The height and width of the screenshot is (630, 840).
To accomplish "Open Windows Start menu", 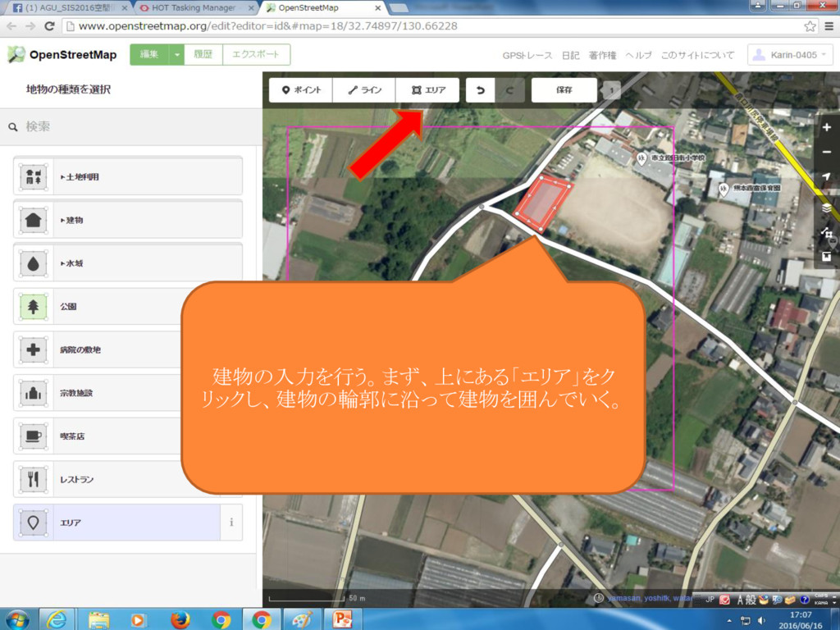I will point(18,619).
